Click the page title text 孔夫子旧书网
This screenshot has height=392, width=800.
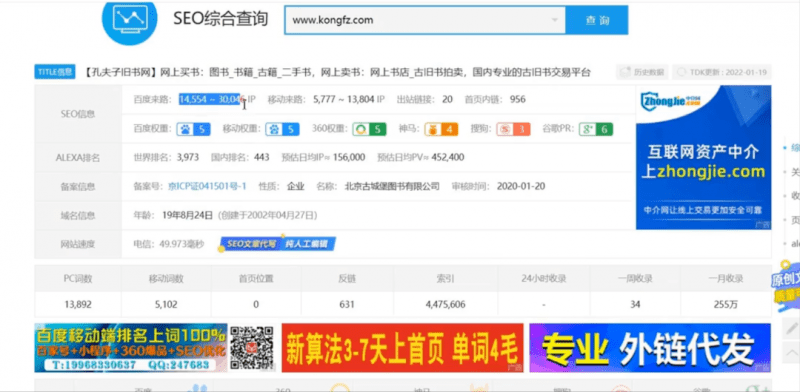(x=120, y=72)
